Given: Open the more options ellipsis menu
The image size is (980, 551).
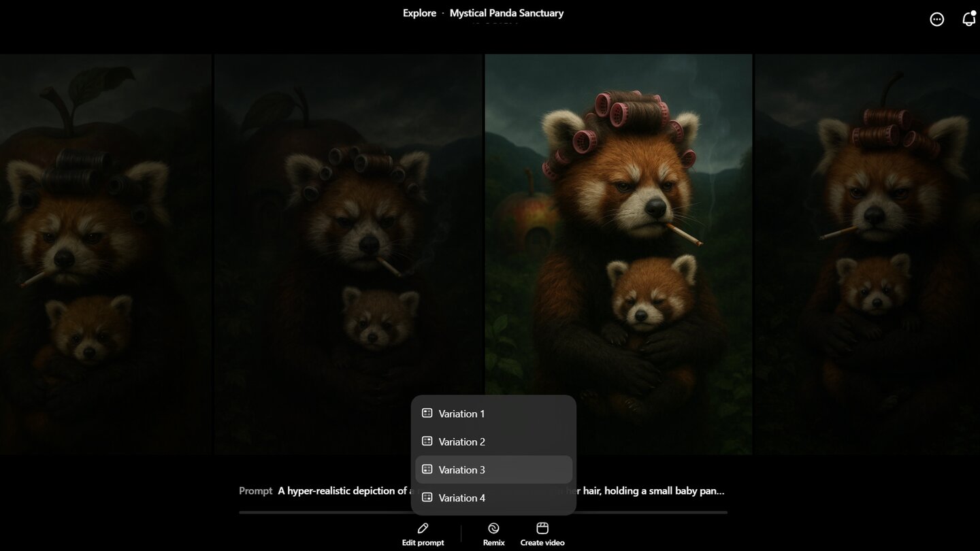Looking at the screenshot, I should [937, 19].
